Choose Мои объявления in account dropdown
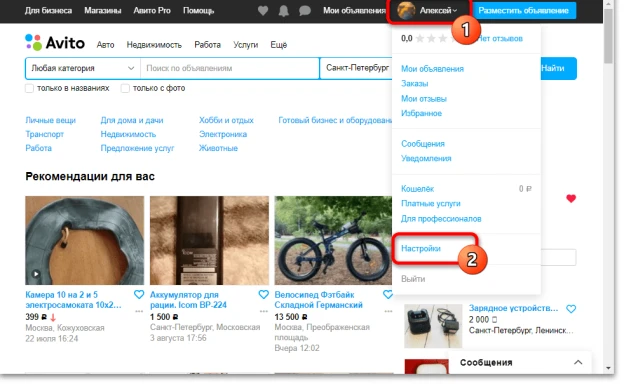The width and height of the screenshot is (624, 384). [432, 68]
